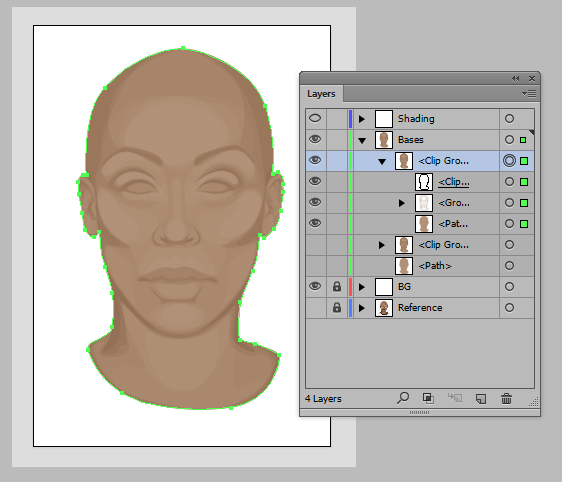Click the Create New Layer icon
This screenshot has height=482, width=562.
click(x=481, y=399)
